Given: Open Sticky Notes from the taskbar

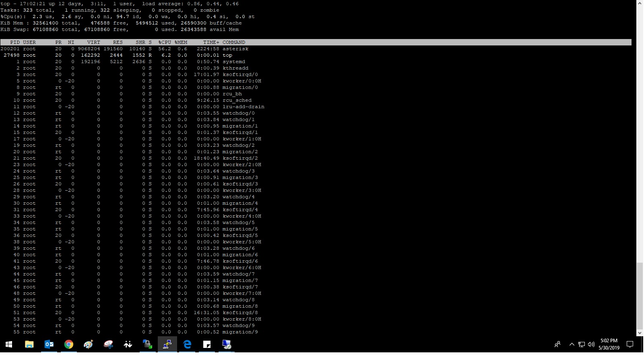Looking at the screenshot, I should coord(207,344).
